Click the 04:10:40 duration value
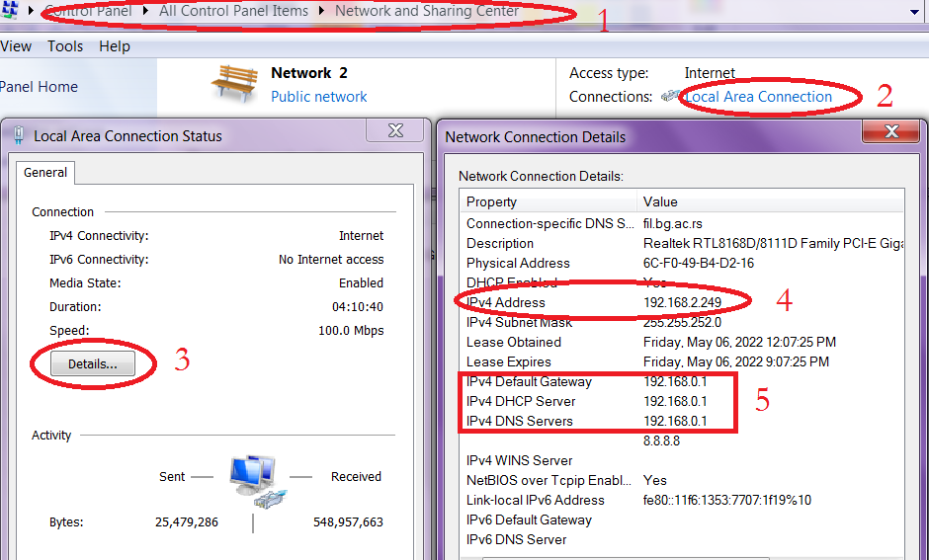This screenshot has width=929, height=560. pos(357,306)
